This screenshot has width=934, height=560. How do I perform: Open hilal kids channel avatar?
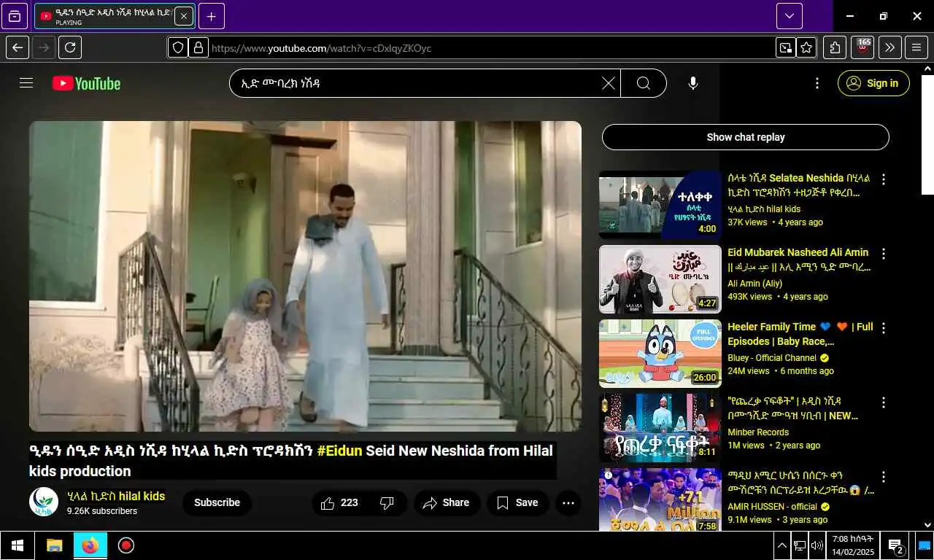click(44, 502)
